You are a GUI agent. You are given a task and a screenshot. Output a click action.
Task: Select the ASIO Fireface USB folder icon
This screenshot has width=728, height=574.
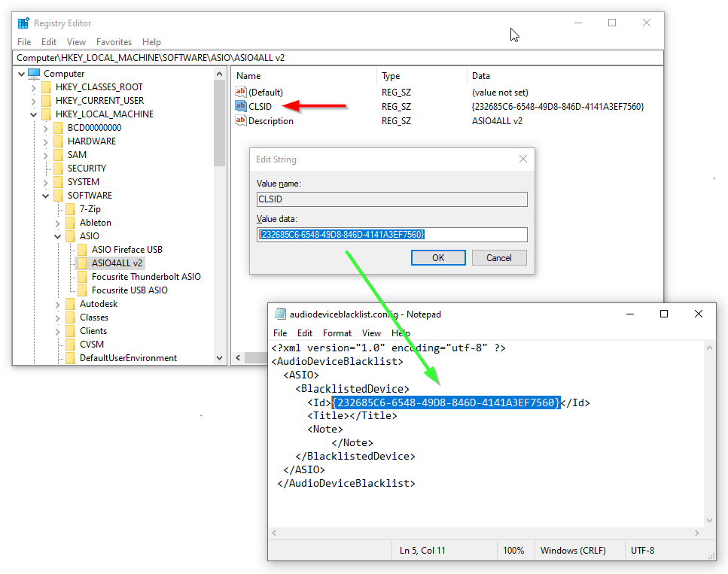(83, 250)
